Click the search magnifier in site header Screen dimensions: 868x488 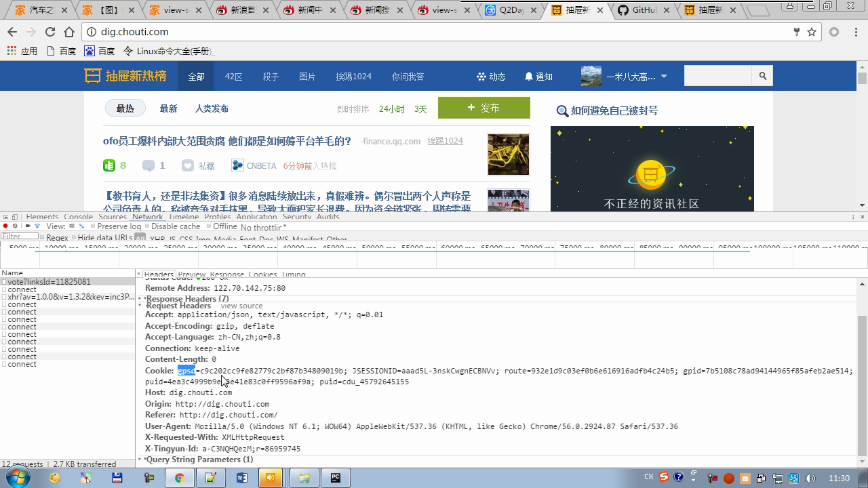762,76
